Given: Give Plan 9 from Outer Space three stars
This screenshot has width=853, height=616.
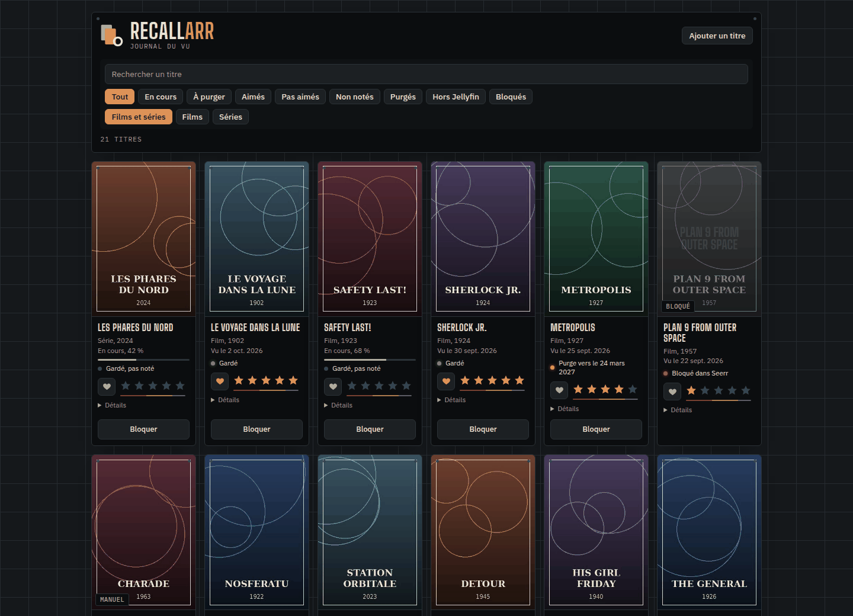Looking at the screenshot, I should click(x=719, y=391).
